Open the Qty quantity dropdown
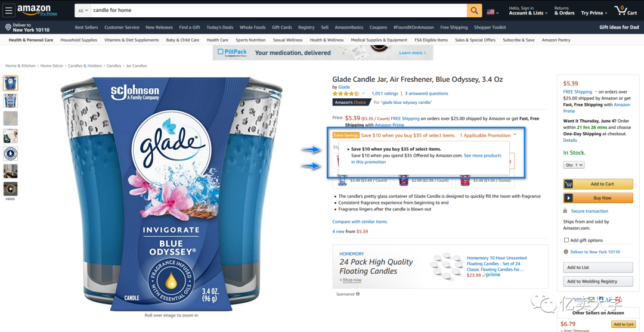The image size is (644, 332). point(574,165)
